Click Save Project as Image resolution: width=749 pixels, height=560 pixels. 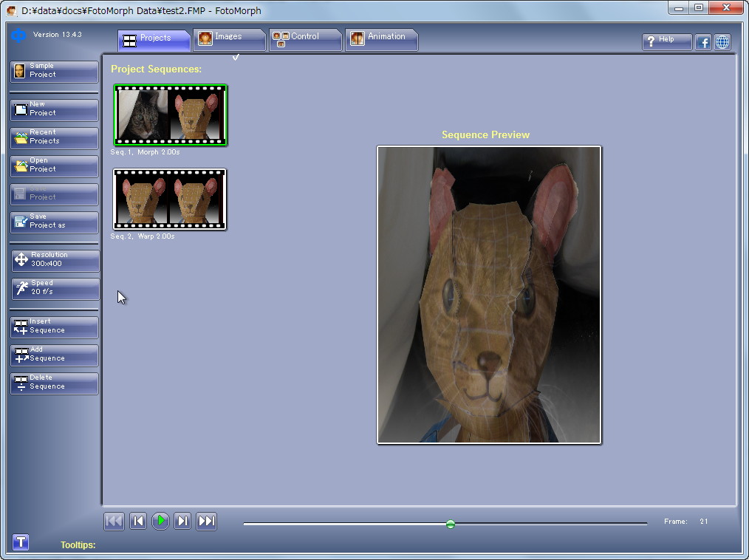click(54, 222)
